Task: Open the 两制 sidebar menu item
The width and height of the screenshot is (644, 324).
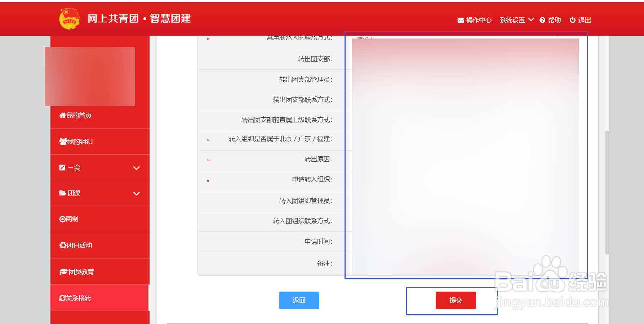Action: [x=100, y=219]
